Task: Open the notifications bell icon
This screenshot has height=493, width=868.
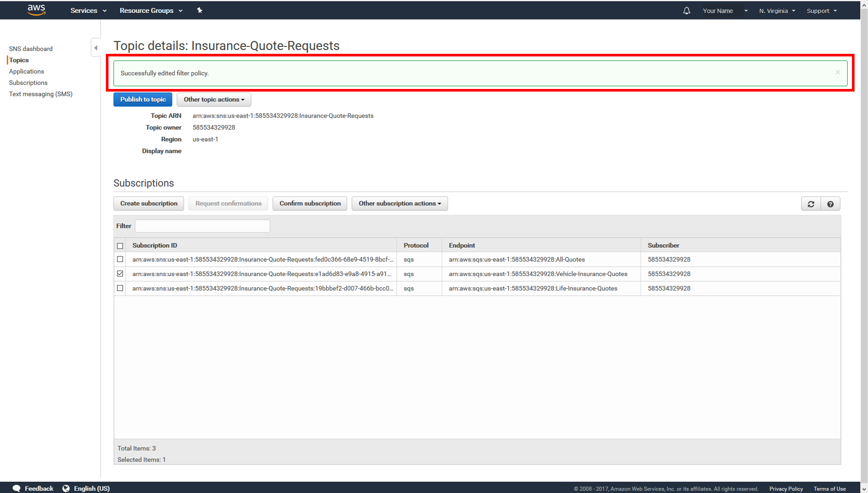Action: point(687,11)
